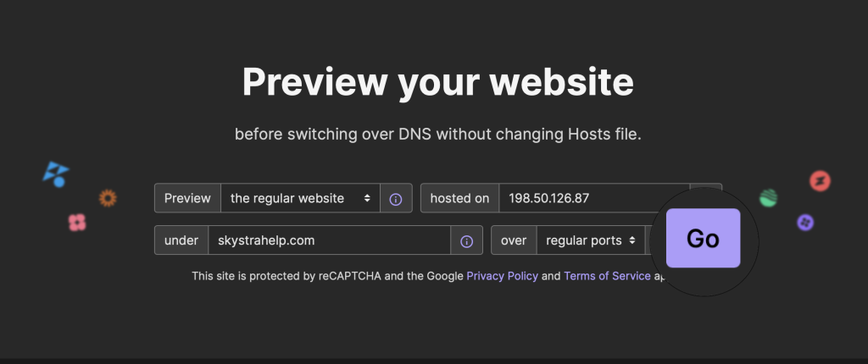
Task: Open the Privacy Policy link
Action: (502, 276)
